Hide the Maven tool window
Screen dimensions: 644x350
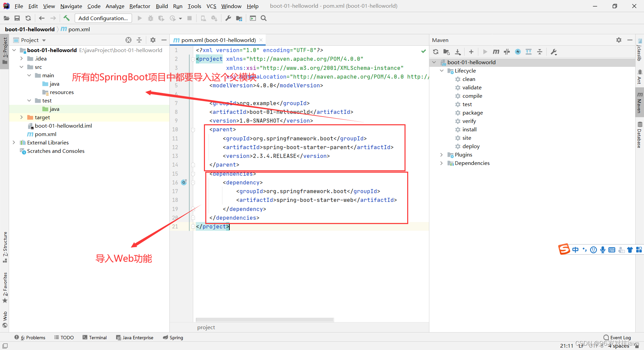630,40
